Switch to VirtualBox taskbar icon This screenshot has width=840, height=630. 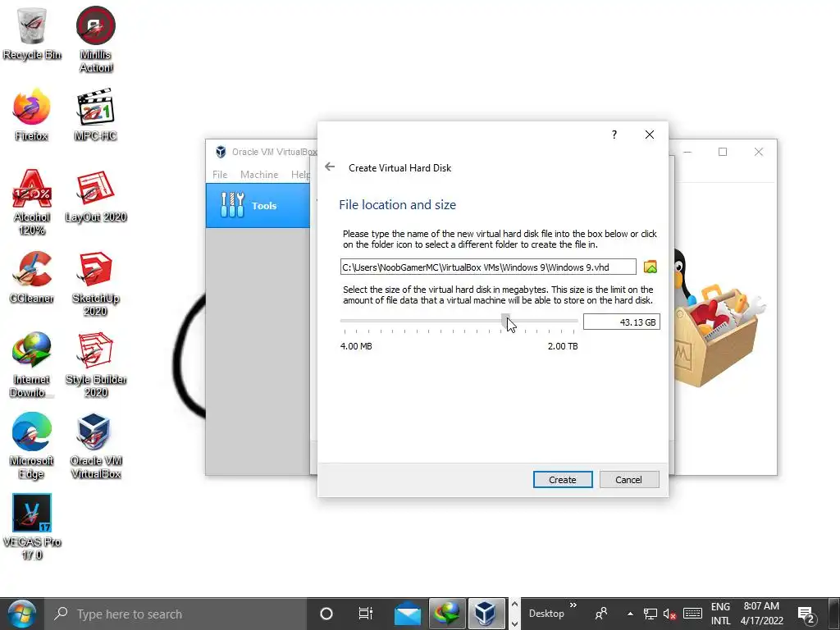486,614
